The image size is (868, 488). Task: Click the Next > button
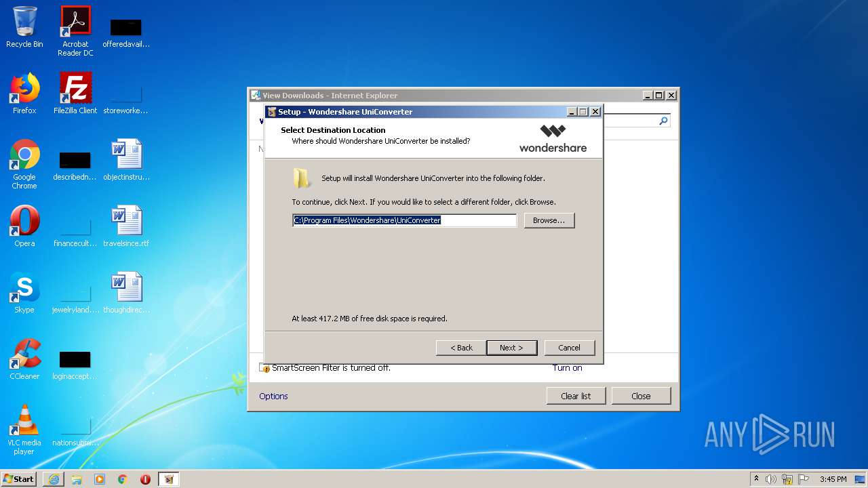click(511, 348)
